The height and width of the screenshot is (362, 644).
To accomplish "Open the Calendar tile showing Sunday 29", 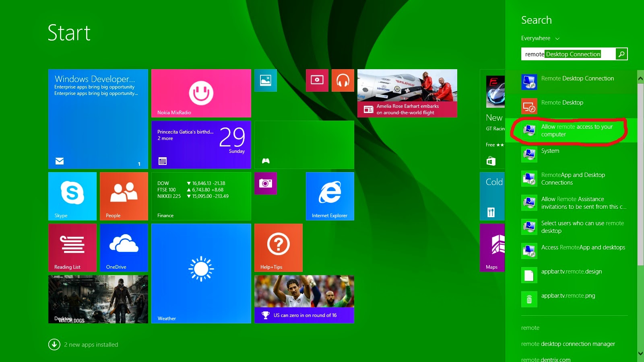I will tap(201, 145).
